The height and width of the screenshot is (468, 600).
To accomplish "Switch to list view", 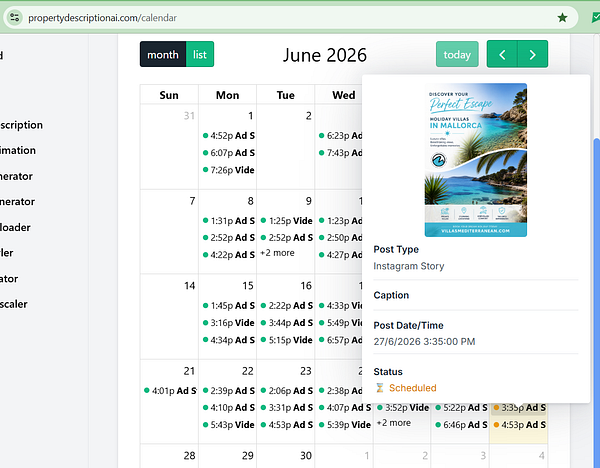I will [200, 54].
